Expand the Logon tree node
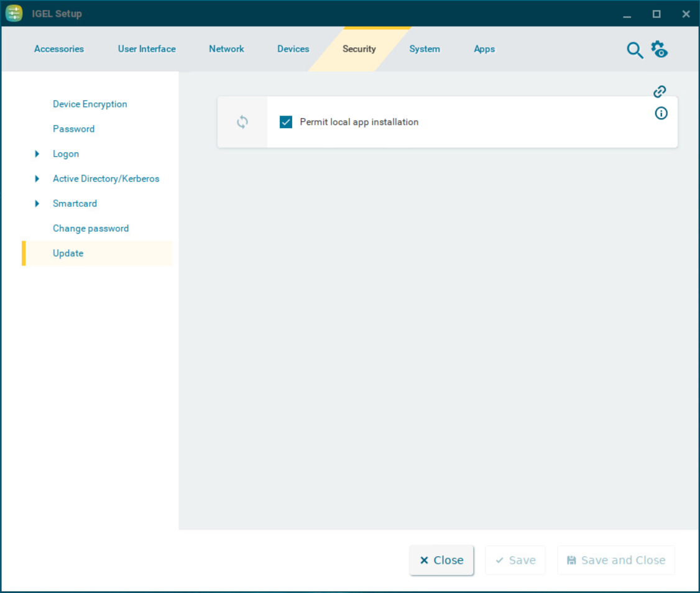The width and height of the screenshot is (700, 593). pos(37,154)
